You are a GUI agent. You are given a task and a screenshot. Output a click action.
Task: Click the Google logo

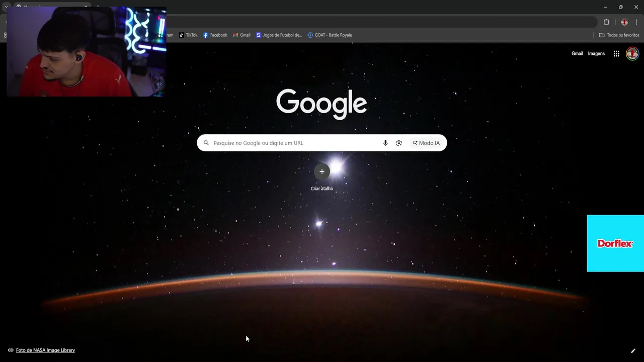[321, 104]
